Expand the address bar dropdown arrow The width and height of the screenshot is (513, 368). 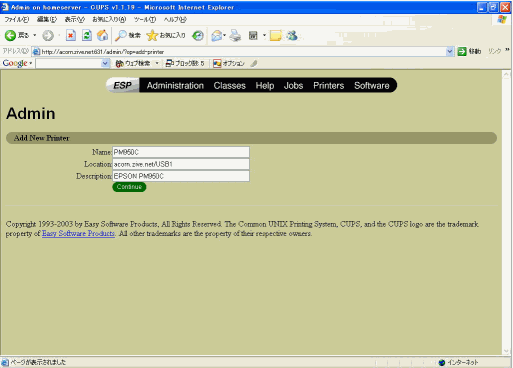pos(450,51)
